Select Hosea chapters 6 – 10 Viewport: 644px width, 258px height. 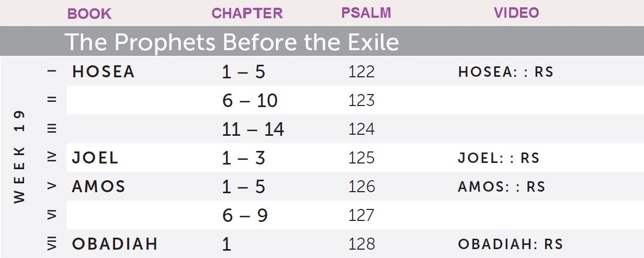[x=250, y=100]
